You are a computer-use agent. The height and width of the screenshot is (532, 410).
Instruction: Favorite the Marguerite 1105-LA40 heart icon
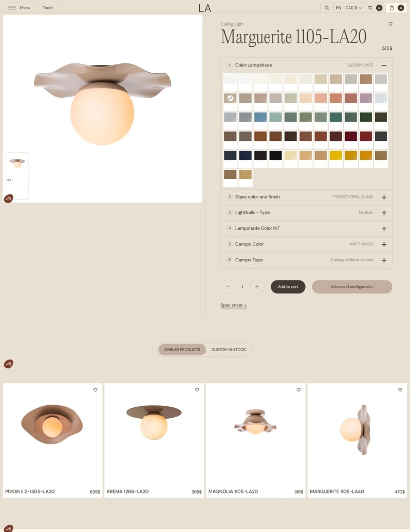[400, 390]
